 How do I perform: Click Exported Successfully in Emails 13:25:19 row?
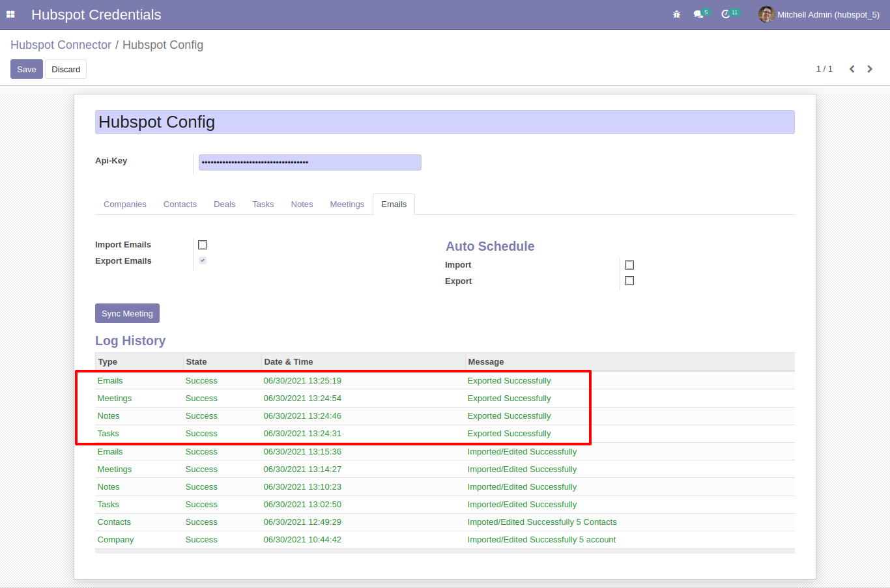(509, 381)
